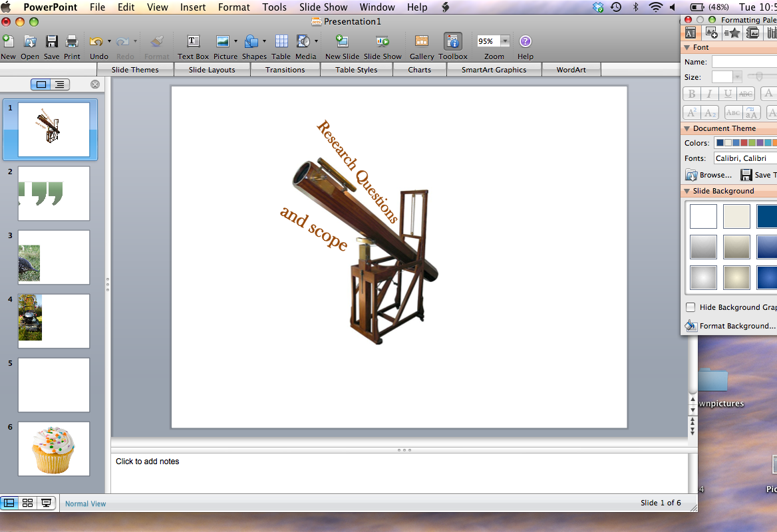777x532 pixels.
Task: Open a file with the Open icon
Action: [x=30, y=42]
